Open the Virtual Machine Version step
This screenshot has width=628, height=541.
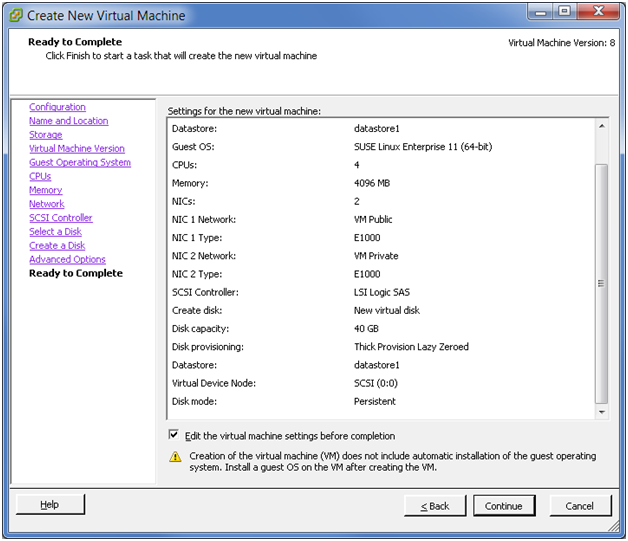click(77, 149)
